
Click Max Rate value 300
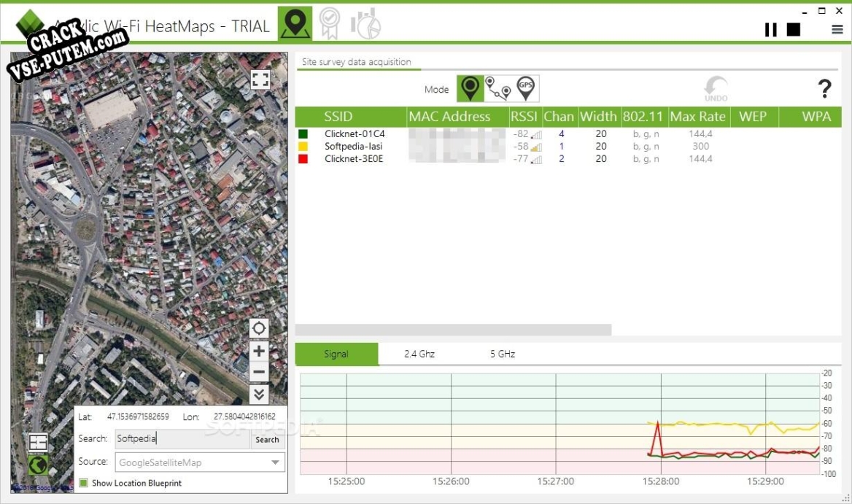(700, 146)
